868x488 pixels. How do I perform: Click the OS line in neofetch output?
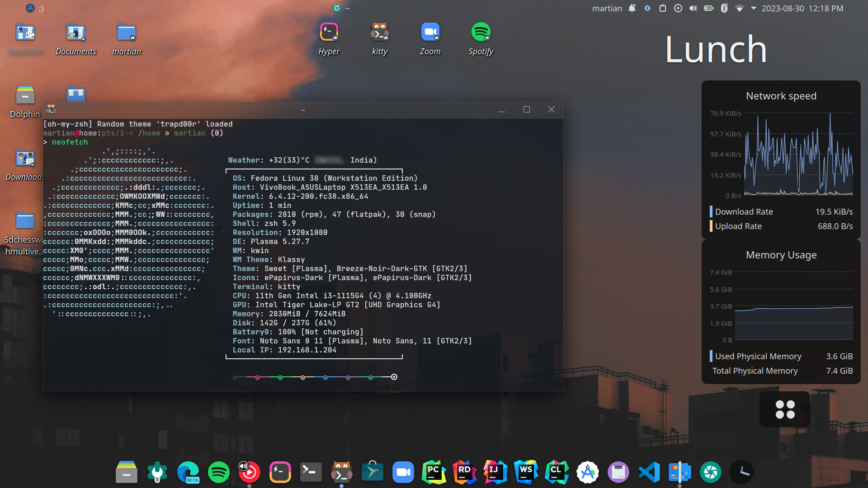[x=325, y=178]
